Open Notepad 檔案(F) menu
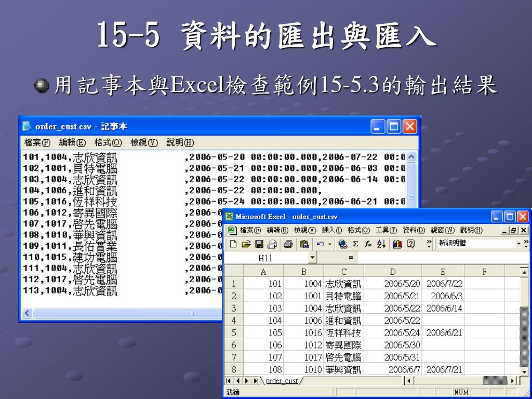The image size is (532, 399). pyautogui.click(x=37, y=142)
